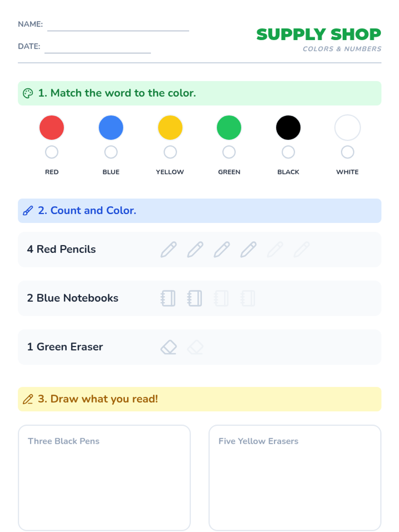The height and width of the screenshot is (532, 399).
Task: Click the palette icon beside Match heading
Action: pyautogui.click(x=28, y=93)
